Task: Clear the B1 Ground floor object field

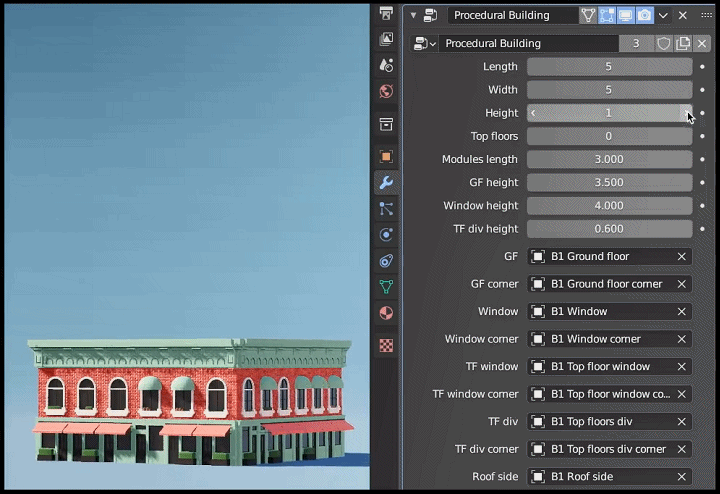Action: click(x=681, y=257)
